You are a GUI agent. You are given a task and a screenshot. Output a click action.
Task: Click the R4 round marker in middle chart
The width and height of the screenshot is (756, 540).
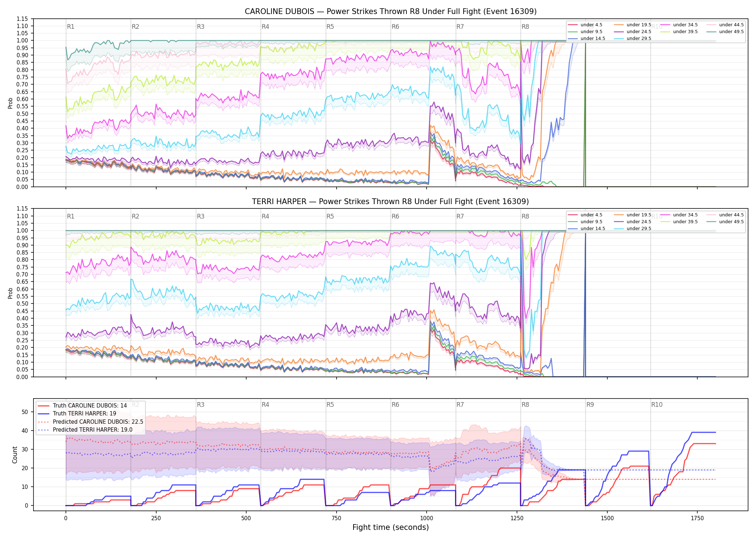point(265,216)
